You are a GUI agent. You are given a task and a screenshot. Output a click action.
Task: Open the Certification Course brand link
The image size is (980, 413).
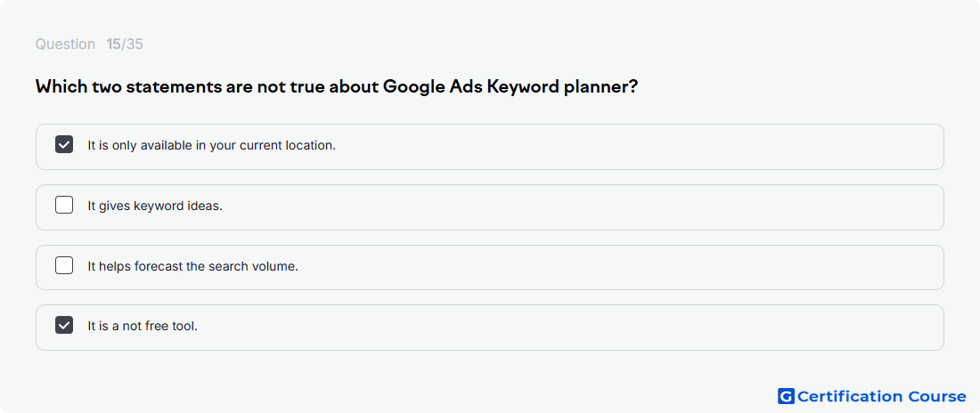coord(872,396)
